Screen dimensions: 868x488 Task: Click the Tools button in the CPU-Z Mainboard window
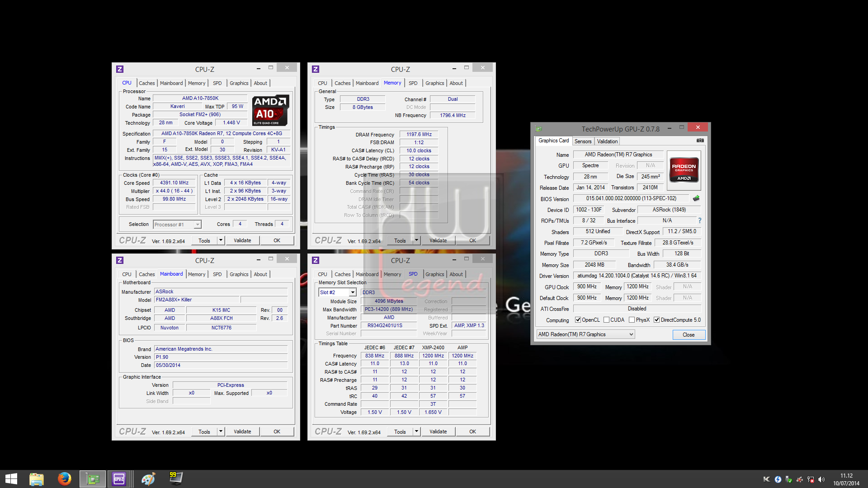pos(204,432)
